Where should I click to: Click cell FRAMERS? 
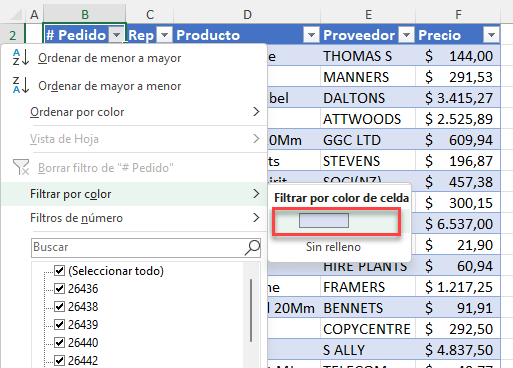[368, 287]
